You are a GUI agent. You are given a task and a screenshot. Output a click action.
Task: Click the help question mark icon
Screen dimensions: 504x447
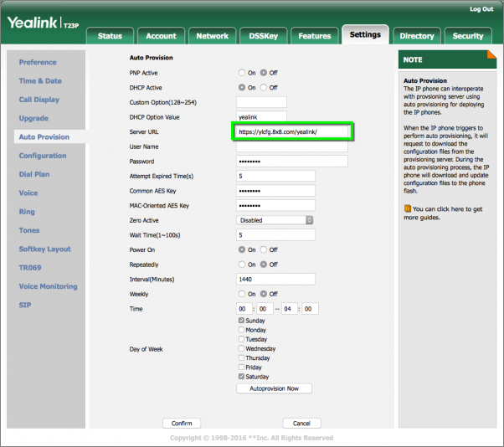click(x=408, y=208)
